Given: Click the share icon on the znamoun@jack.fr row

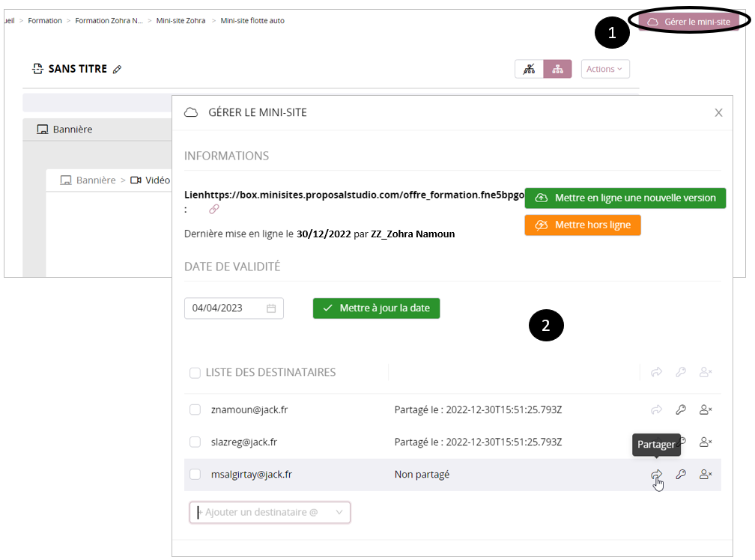Looking at the screenshot, I should [x=656, y=410].
